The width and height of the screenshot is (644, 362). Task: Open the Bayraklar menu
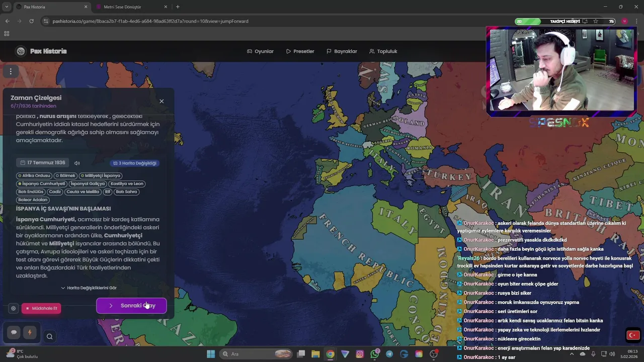tap(342, 51)
